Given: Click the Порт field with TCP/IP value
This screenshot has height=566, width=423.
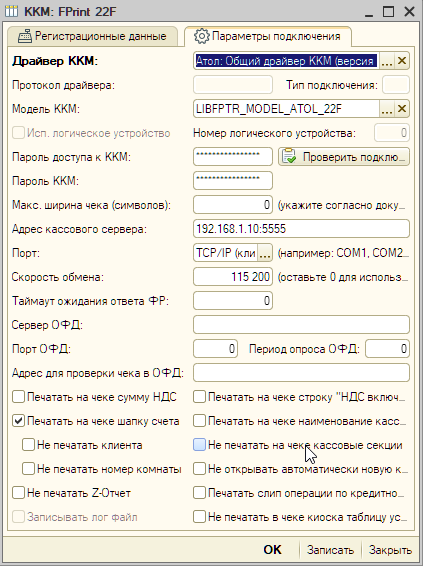Looking at the screenshot, I should [x=226, y=253].
